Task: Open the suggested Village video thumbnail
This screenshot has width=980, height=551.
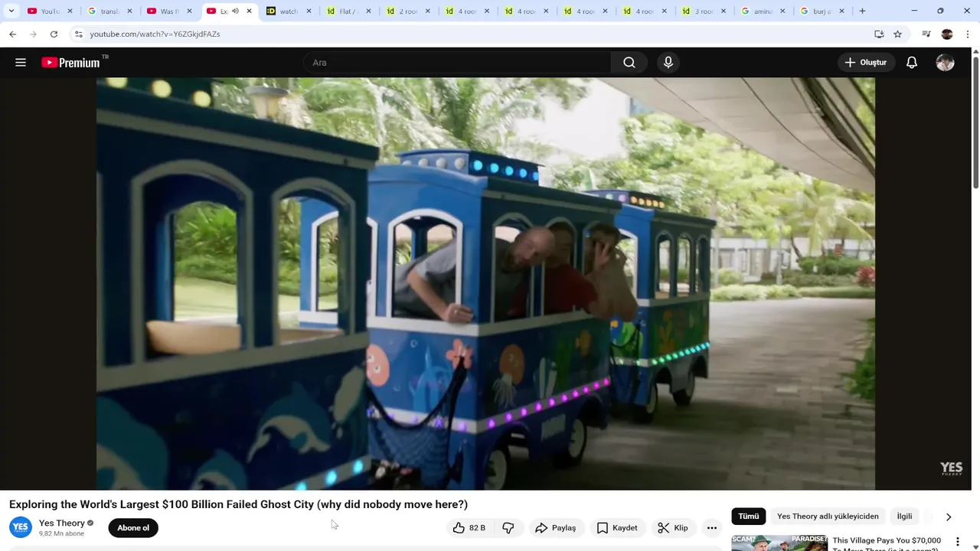Action: coord(779,543)
